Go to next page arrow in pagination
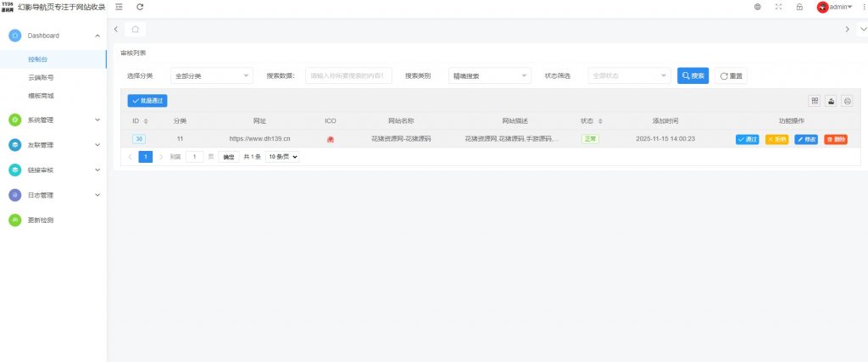 [x=161, y=157]
